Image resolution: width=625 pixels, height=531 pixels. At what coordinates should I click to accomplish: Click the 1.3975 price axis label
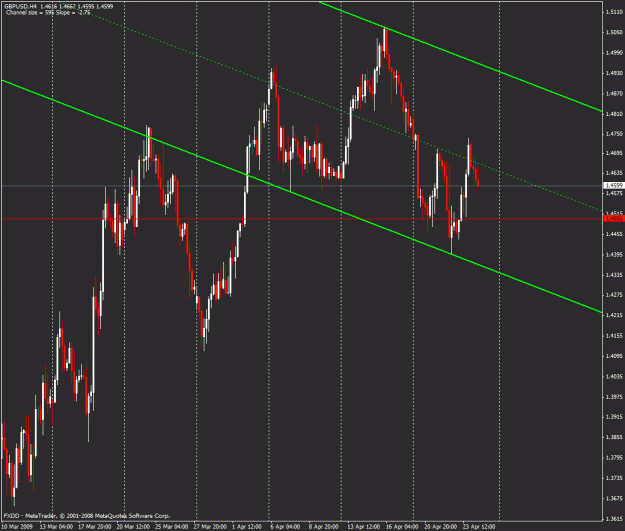click(x=614, y=397)
